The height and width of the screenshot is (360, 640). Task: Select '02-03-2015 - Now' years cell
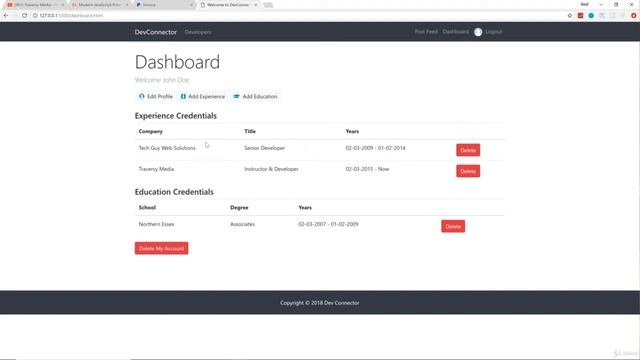[x=367, y=169]
